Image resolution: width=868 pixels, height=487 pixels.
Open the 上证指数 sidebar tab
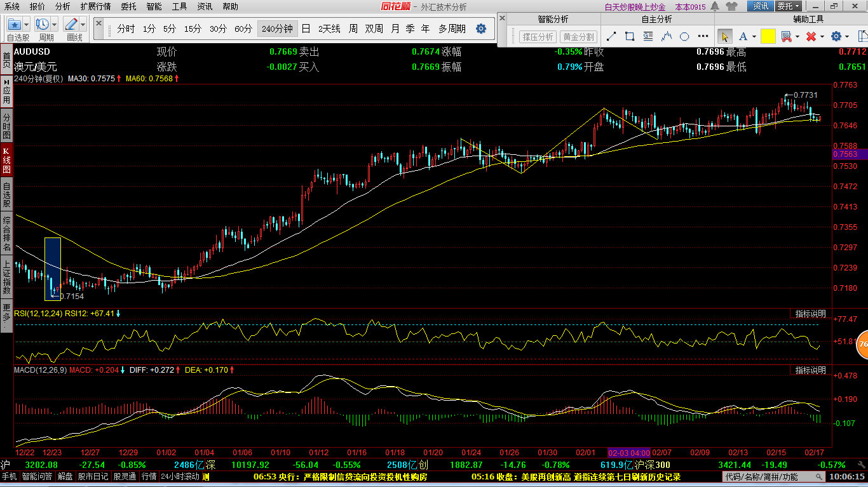(6, 277)
